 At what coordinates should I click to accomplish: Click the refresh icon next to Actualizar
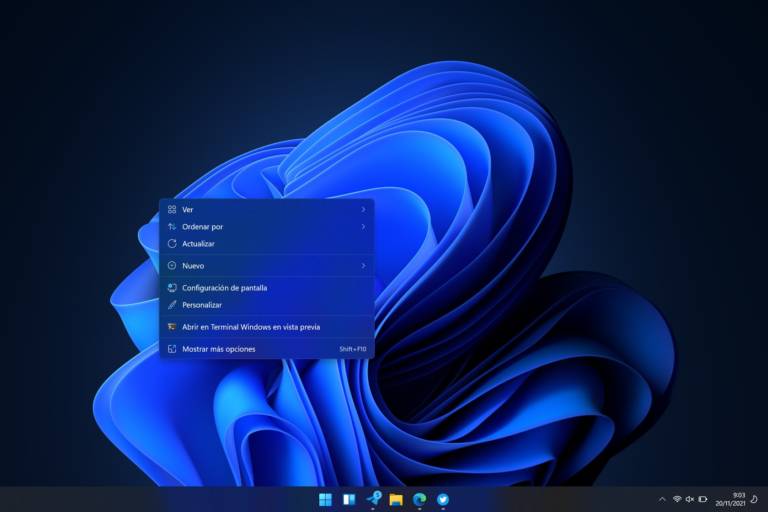coord(172,244)
